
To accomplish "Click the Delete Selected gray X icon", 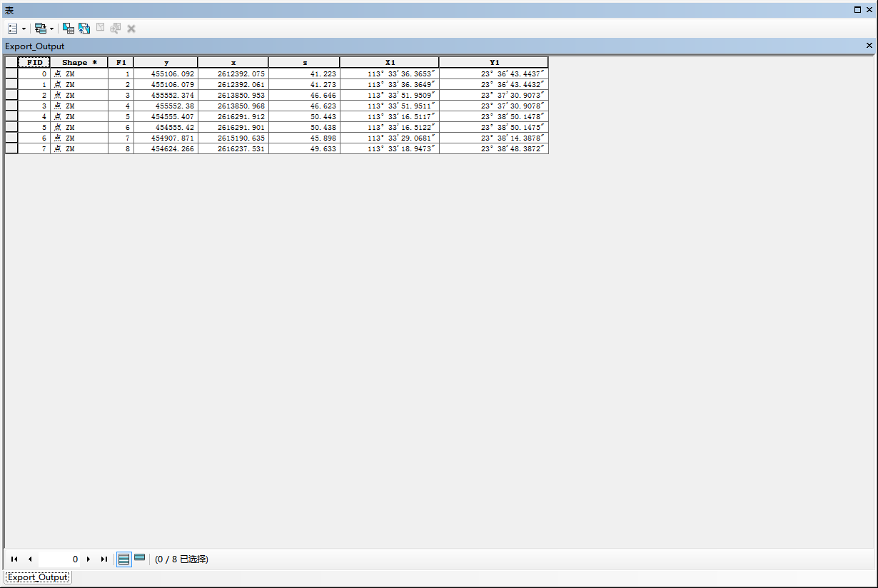I will point(131,29).
